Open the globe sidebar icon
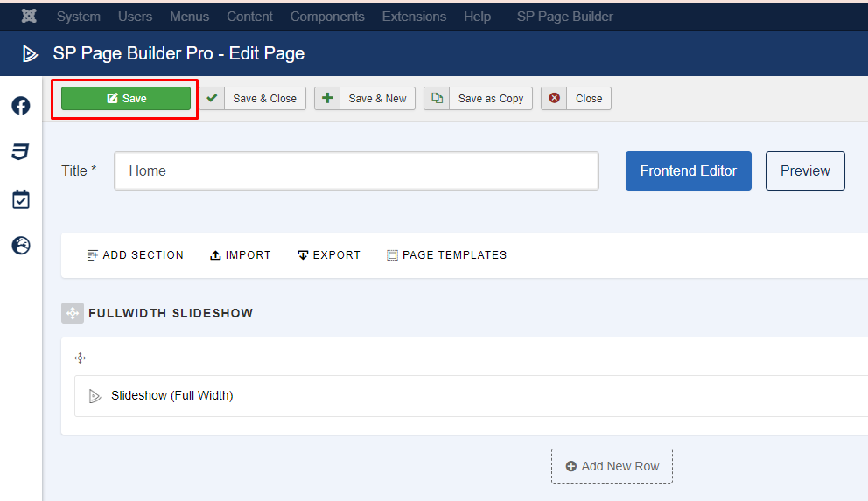 [21, 246]
